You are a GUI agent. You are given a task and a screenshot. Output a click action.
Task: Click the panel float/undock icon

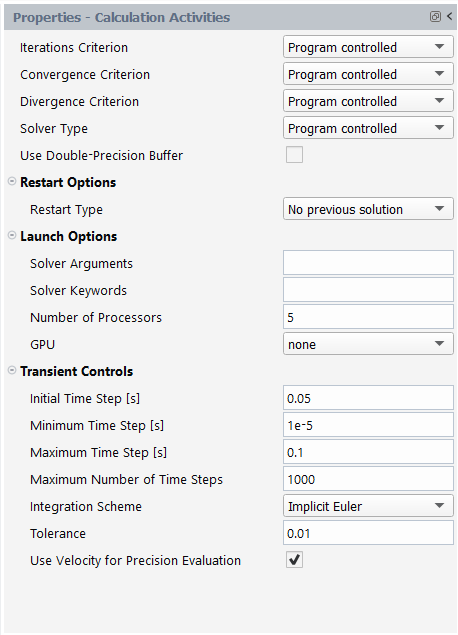tap(435, 17)
